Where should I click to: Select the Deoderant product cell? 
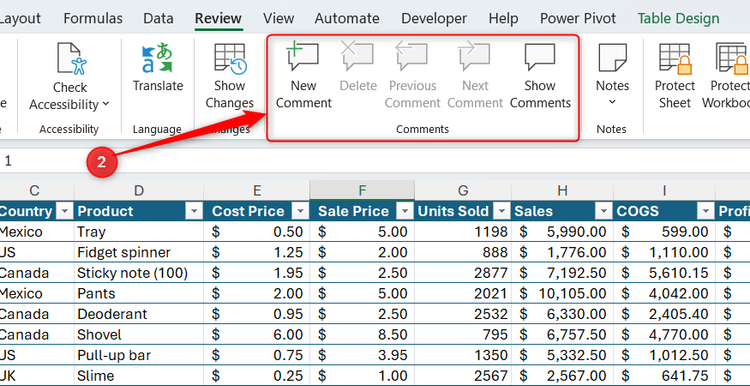(x=139, y=314)
